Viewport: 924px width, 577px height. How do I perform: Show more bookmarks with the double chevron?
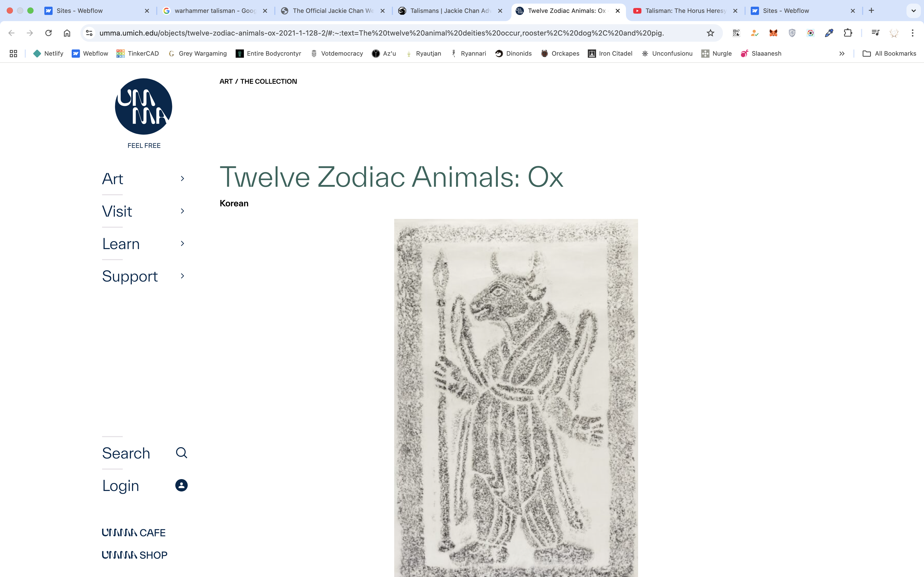click(x=841, y=53)
